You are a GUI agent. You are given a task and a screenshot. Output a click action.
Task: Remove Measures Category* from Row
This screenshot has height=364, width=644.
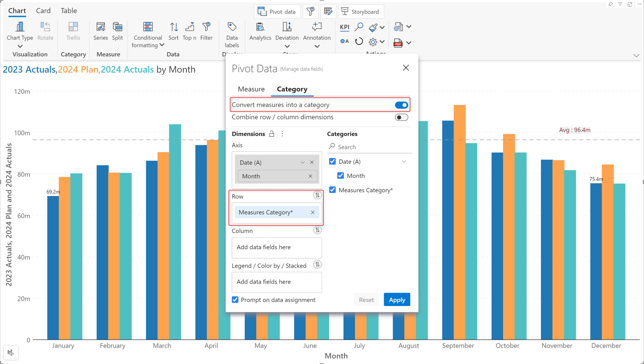[x=312, y=212]
